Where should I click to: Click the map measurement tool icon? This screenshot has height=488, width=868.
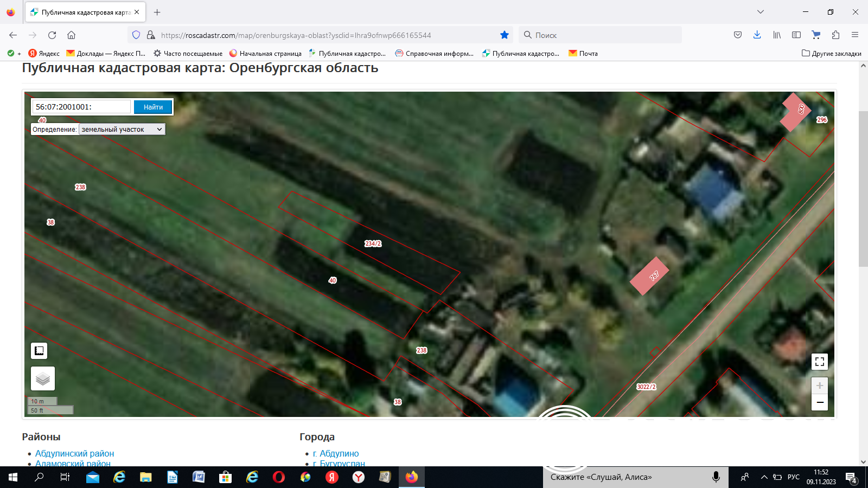[x=39, y=351]
